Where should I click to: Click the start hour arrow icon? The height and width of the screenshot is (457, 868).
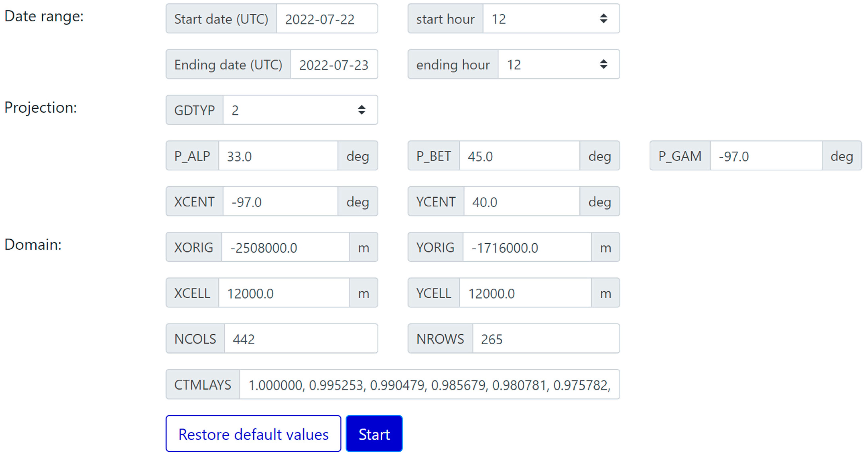[603, 18]
